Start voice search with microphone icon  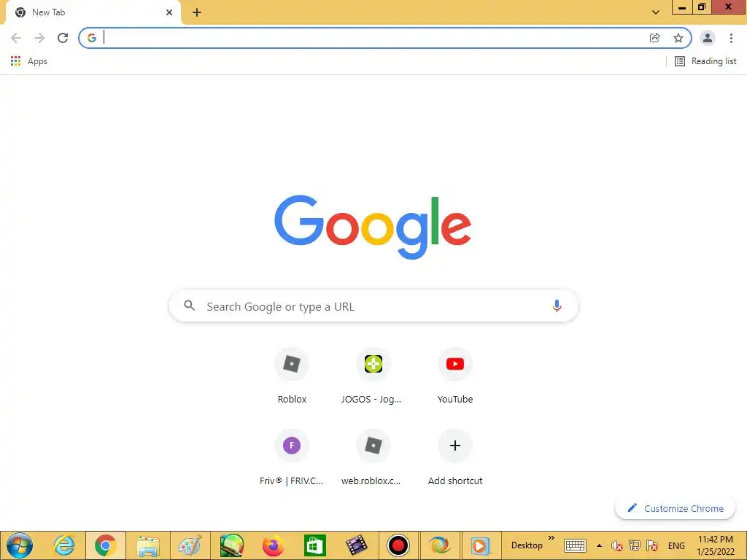tap(557, 306)
